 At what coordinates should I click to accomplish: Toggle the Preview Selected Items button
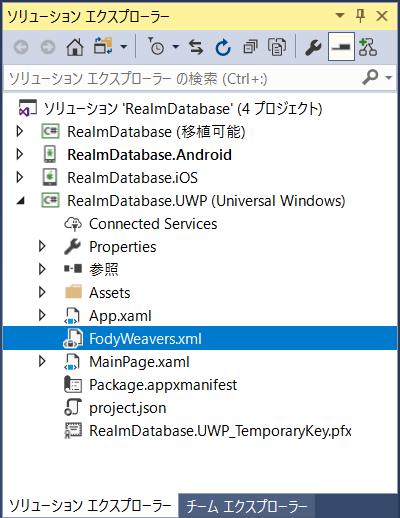click(x=341, y=47)
